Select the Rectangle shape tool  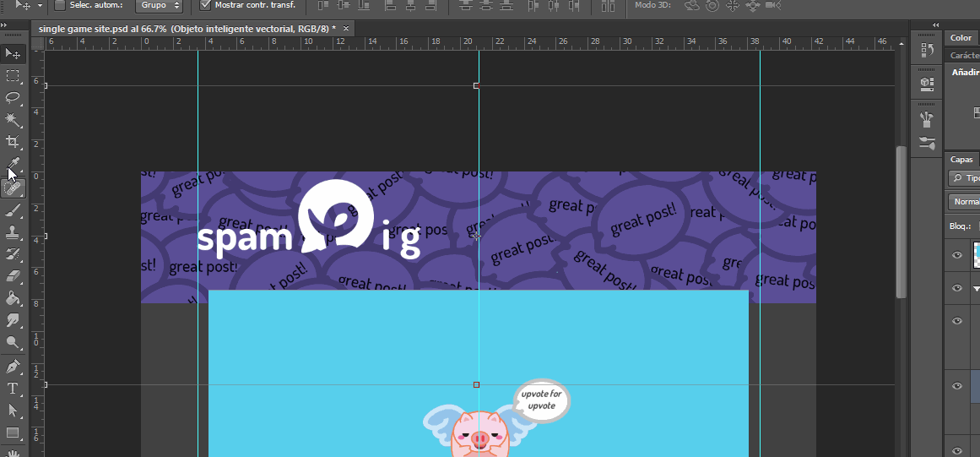click(13, 433)
